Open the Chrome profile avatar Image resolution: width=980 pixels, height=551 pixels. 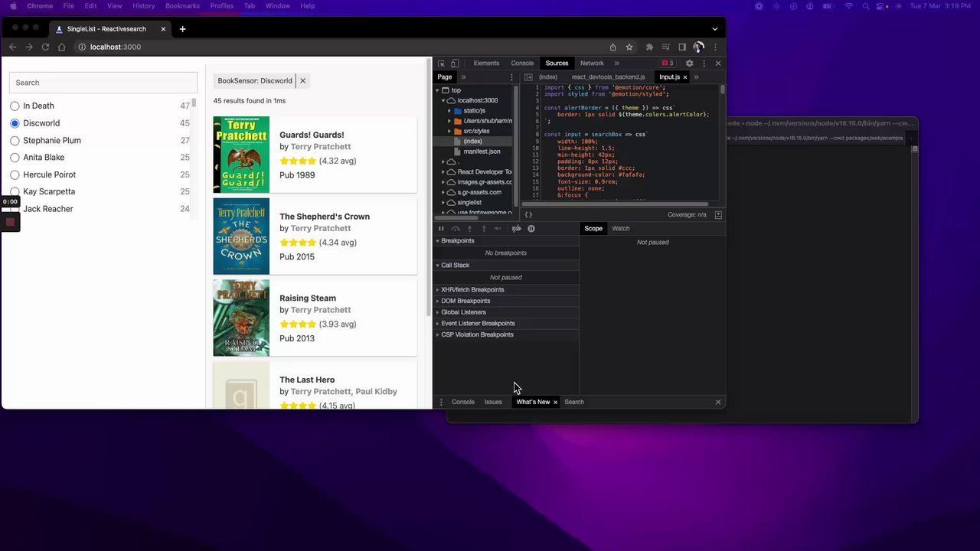pyautogui.click(x=698, y=47)
